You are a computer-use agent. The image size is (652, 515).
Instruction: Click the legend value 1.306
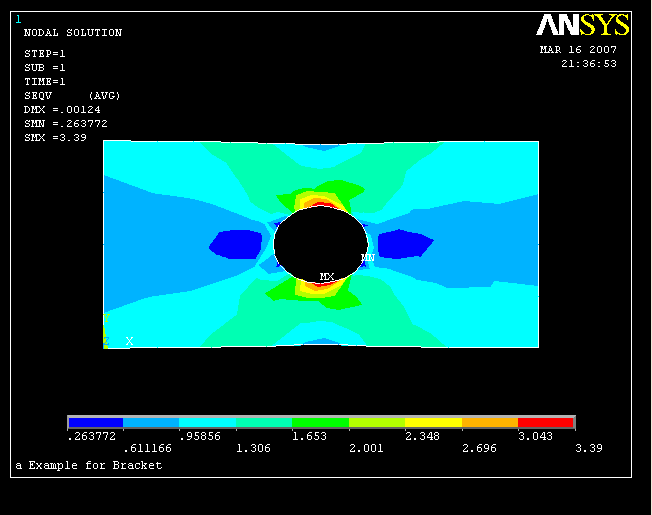tap(253, 448)
